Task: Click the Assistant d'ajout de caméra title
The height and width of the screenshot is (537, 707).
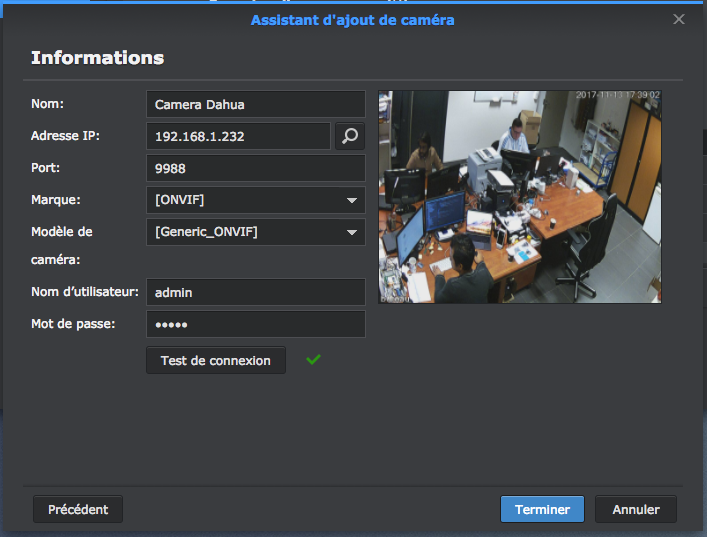Action: [352, 20]
